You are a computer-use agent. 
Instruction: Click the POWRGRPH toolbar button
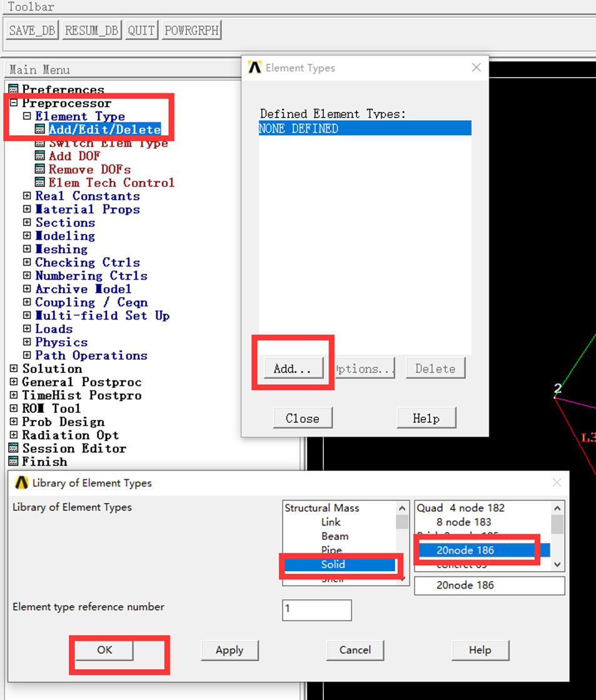[x=191, y=29]
